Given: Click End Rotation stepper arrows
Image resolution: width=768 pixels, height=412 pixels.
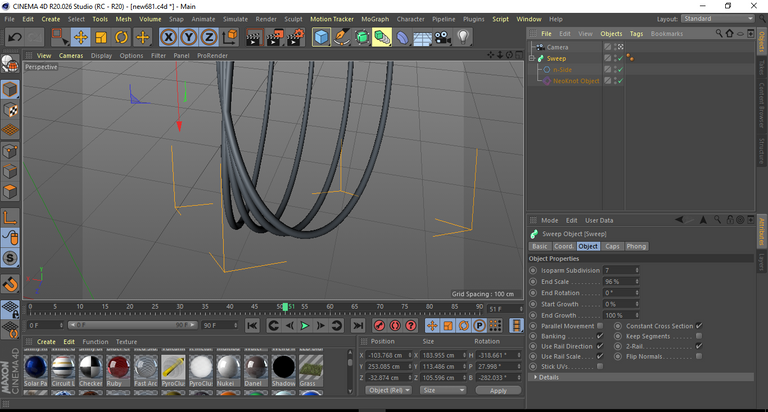Looking at the screenshot, I should pos(637,293).
